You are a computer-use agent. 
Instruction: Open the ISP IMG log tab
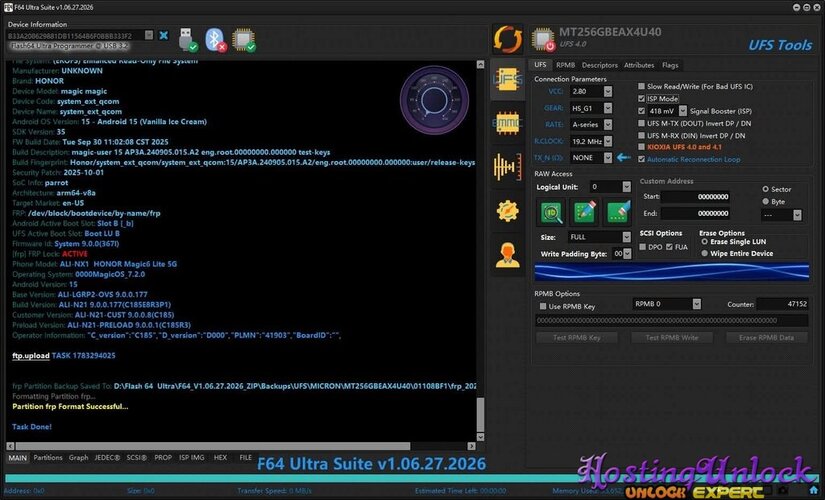click(192, 457)
